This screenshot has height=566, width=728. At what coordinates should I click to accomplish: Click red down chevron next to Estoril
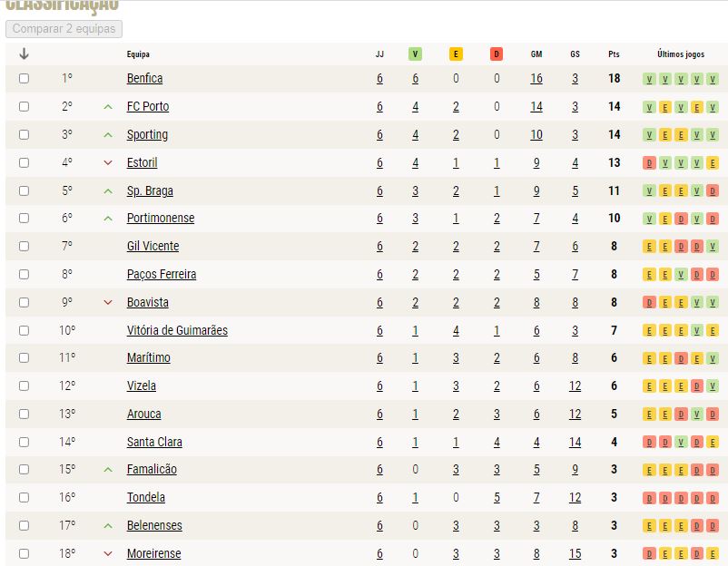point(108,163)
